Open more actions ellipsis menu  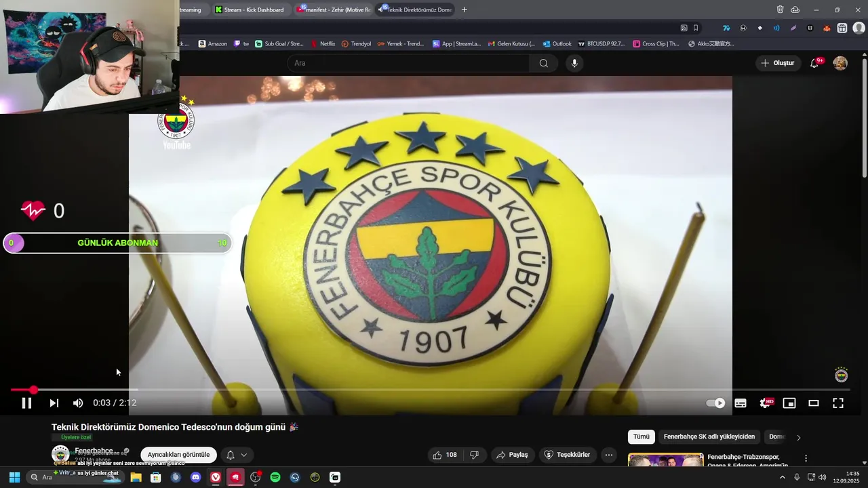tap(609, 455)
